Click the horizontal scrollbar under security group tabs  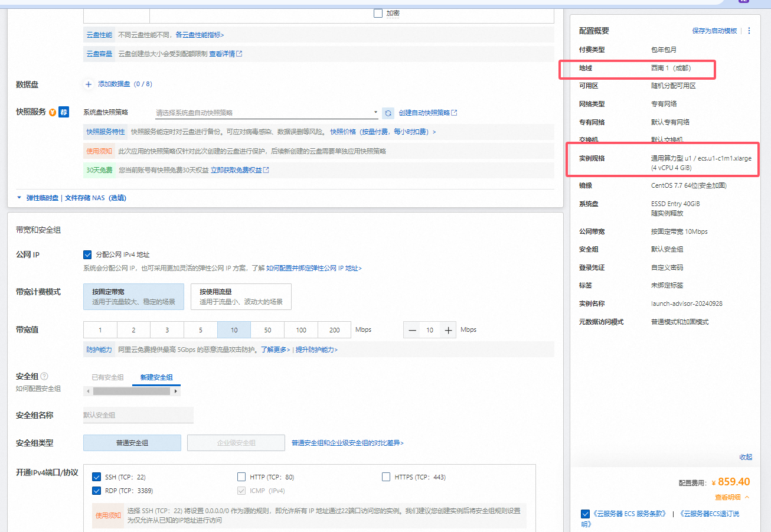132,391
